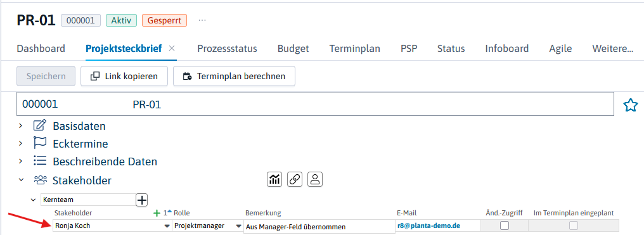The height and width of the screenshot is (235, 644).
Task: Open the Budget tab
Action: (293, 48)
